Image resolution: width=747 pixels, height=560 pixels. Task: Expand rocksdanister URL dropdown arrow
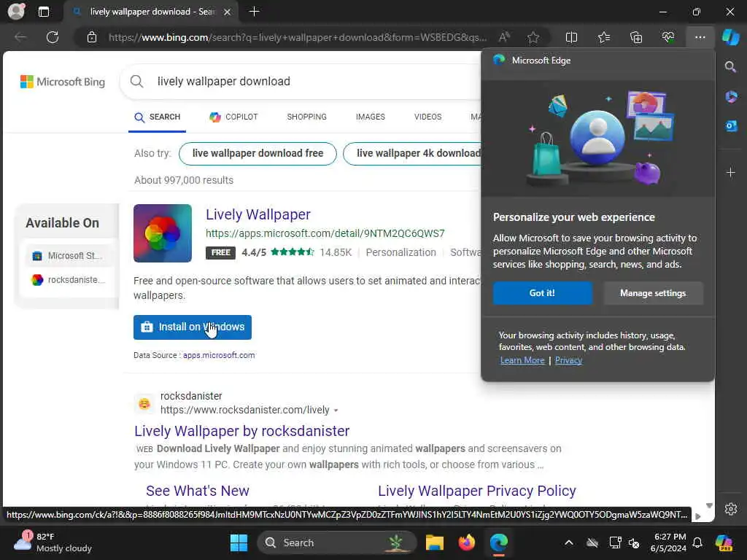pyautogui.click(x=336, y=411)
